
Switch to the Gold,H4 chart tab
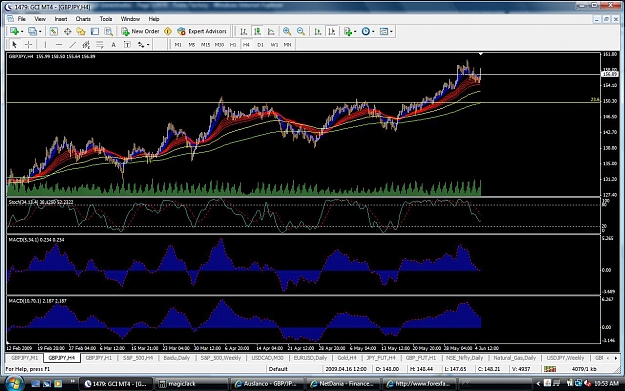pyautogui.click(x=347, y=358)
